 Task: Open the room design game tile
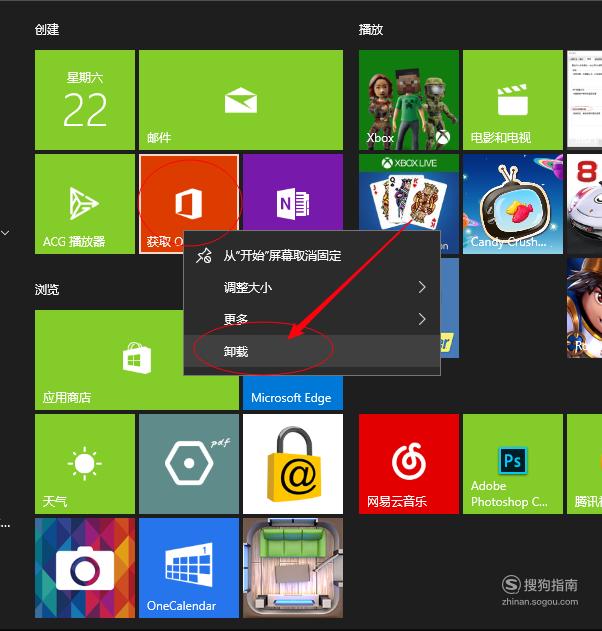coord(293,568)
